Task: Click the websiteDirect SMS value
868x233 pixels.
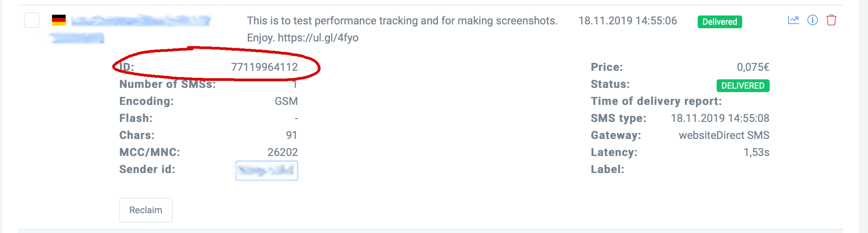Action: (x=724, y=135)
